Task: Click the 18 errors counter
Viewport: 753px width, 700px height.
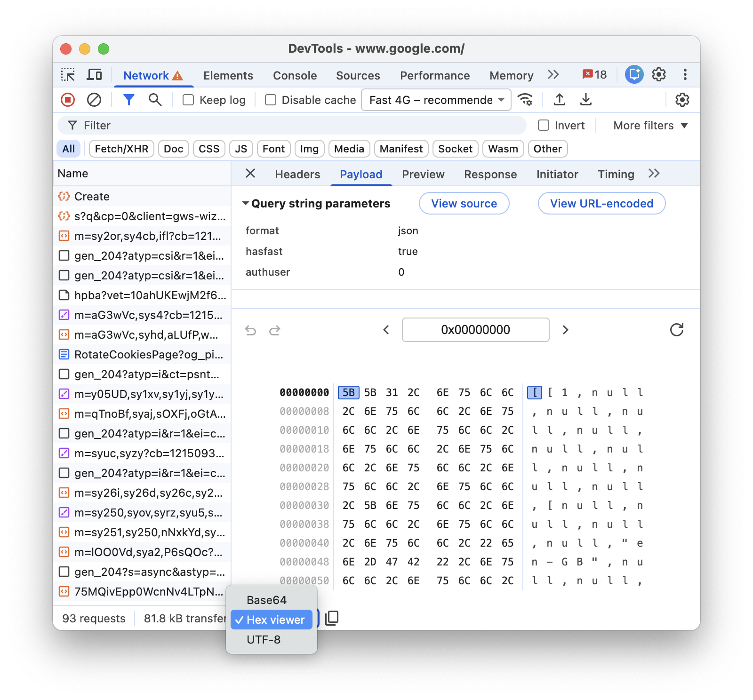Action: [594, 75]
